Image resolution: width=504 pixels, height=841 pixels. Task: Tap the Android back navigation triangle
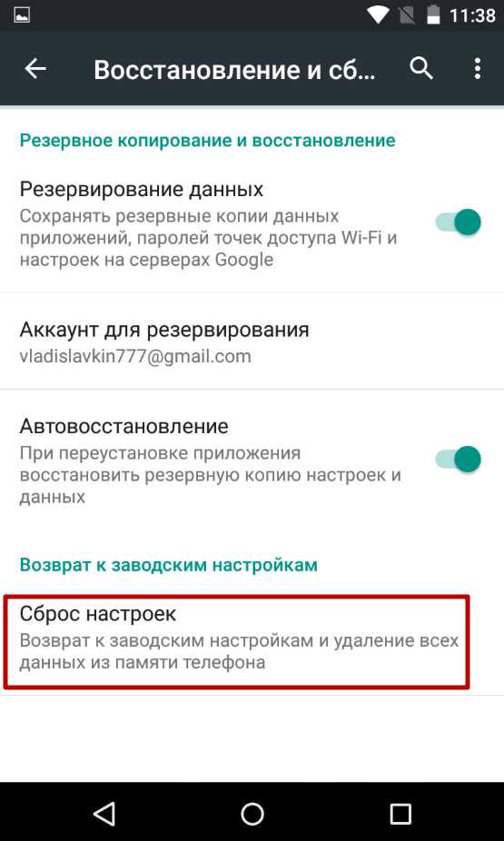[x=104, y=813]
